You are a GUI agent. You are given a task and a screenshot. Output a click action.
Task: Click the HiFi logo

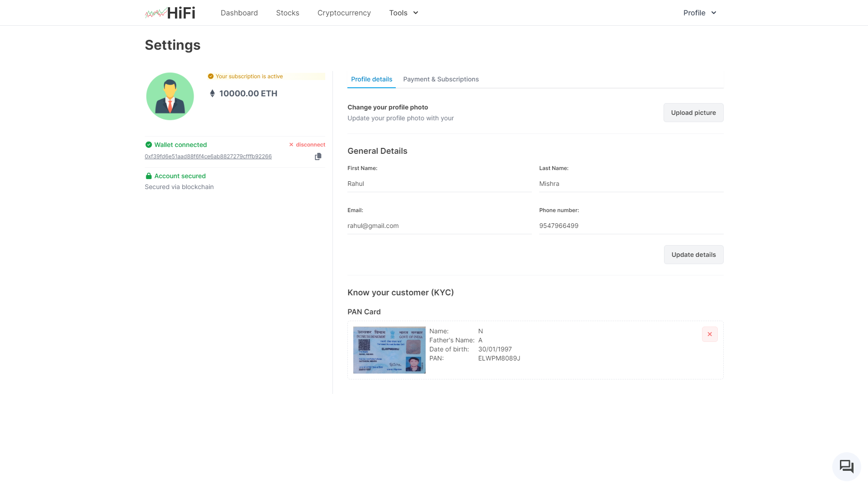170,13
